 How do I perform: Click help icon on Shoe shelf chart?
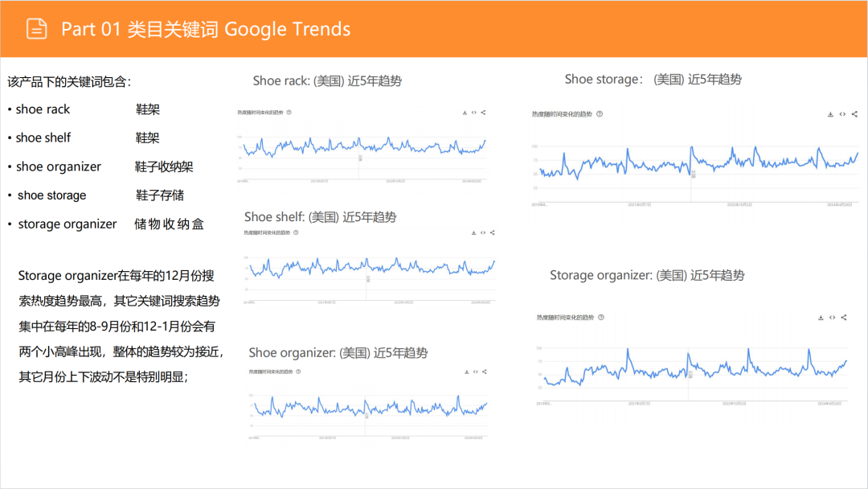(x=295, y=232)
